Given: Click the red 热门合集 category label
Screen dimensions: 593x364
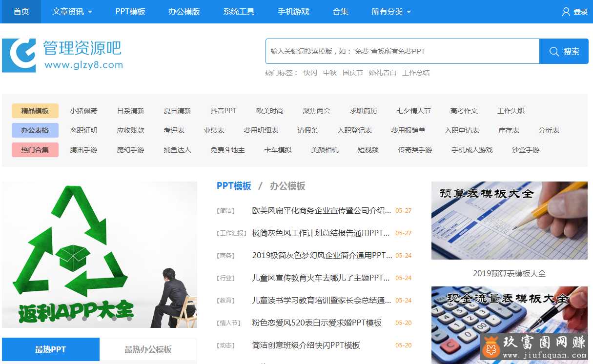Looking at the screenshot, I should point(35,150).
